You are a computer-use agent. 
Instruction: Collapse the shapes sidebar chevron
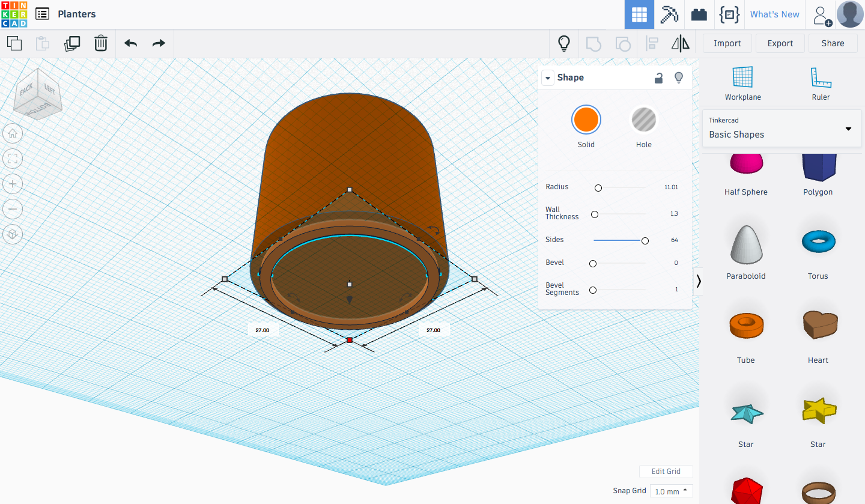(x=699, y=281)
